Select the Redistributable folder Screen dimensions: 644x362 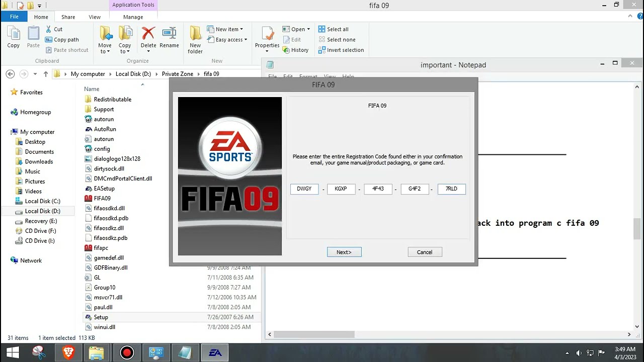112,99
